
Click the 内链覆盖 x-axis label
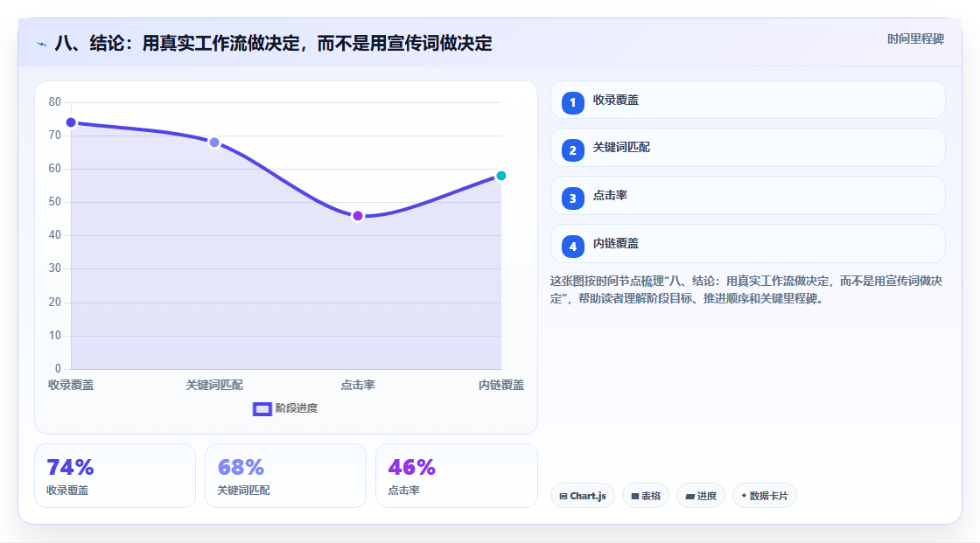tap(501, 385)
